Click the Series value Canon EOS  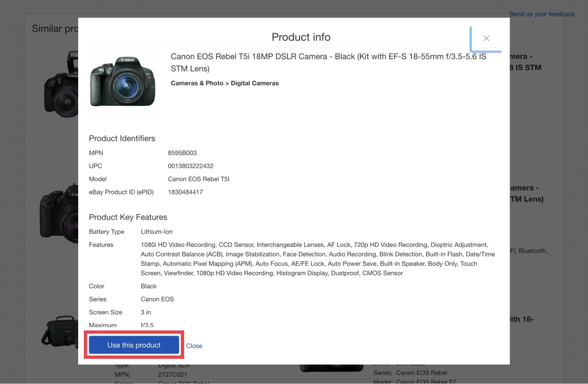[x=157, y=299]
